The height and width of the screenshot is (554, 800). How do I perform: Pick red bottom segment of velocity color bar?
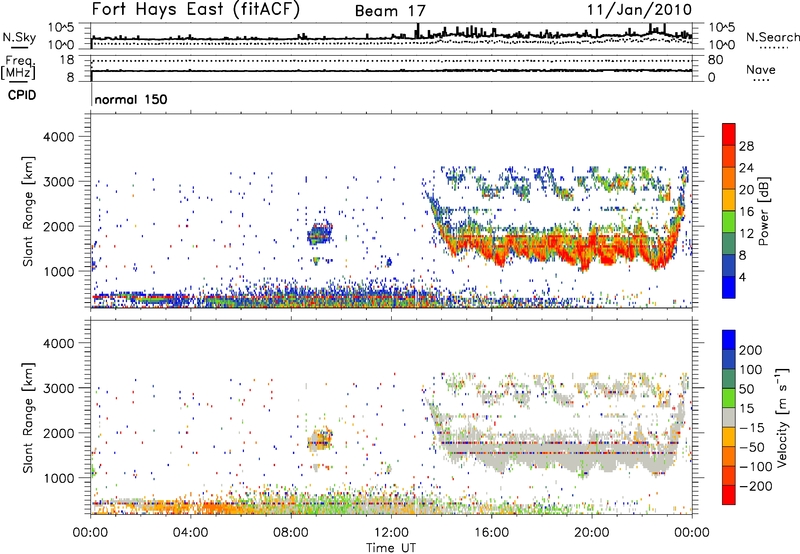click(729, 495)
